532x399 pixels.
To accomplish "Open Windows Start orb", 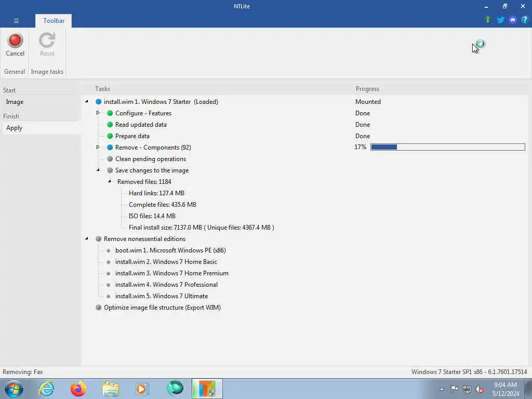I will 14,389.
